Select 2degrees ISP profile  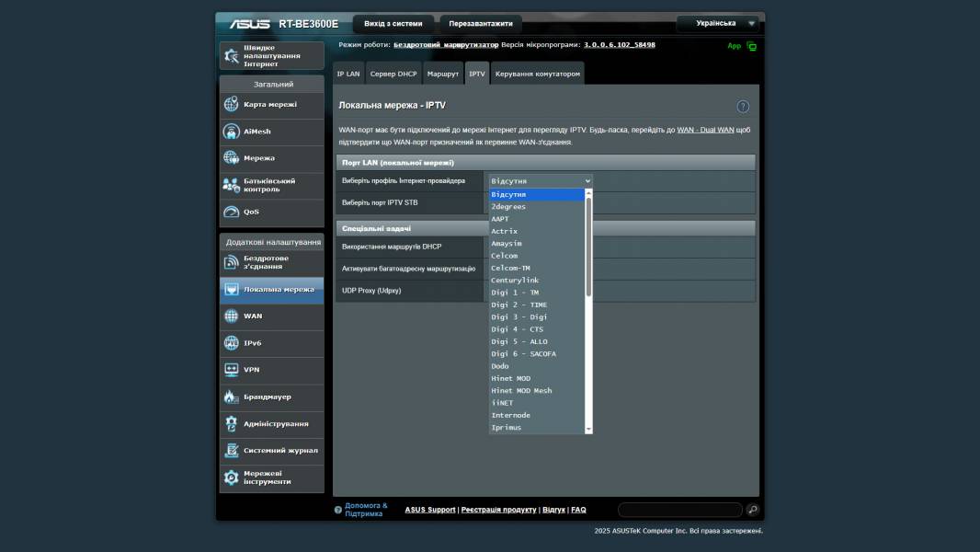(x=537, y=206)
